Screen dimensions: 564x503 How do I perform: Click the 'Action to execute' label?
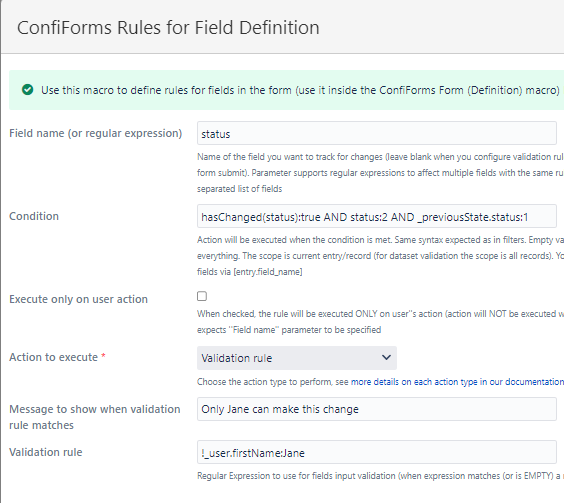54,357
